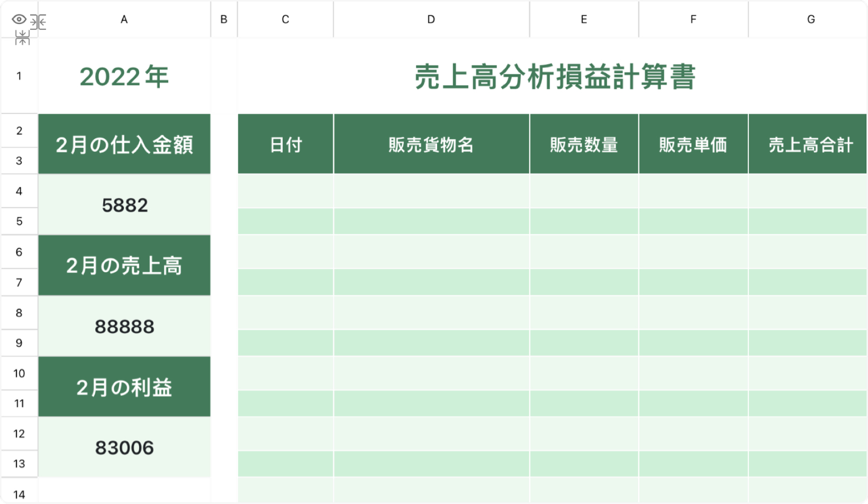Click the 販売貨物名 column header cell
Image resolution: width=868 pixels, height=504 pixels.
tap(431, 144)
